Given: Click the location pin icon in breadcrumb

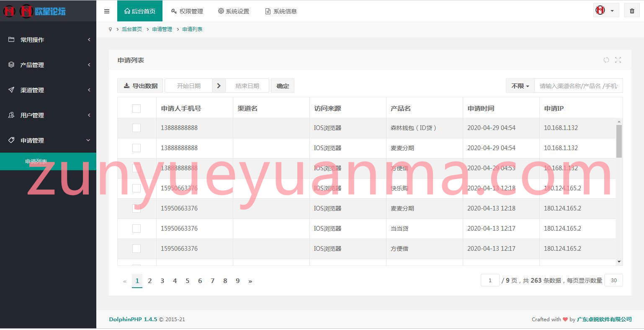Looking at the screenshot, I should click(110, 29).
